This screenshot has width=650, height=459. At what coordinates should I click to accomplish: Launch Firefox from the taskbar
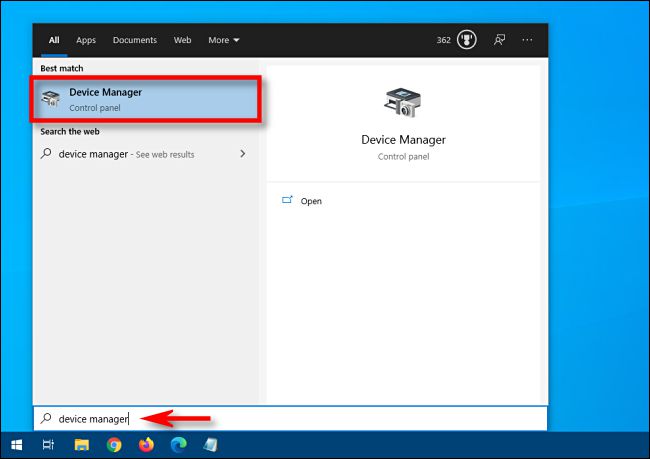click(147, 444)
